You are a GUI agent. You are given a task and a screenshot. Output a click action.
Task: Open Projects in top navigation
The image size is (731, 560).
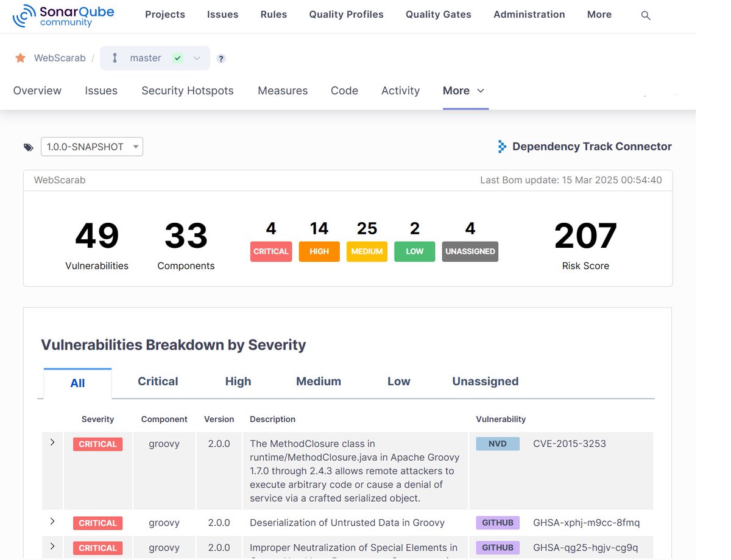click(165, 15)
